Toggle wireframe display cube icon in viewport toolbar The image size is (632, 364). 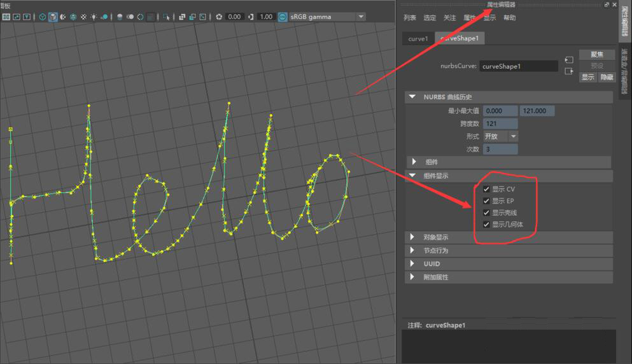click(x=43, y=17)
